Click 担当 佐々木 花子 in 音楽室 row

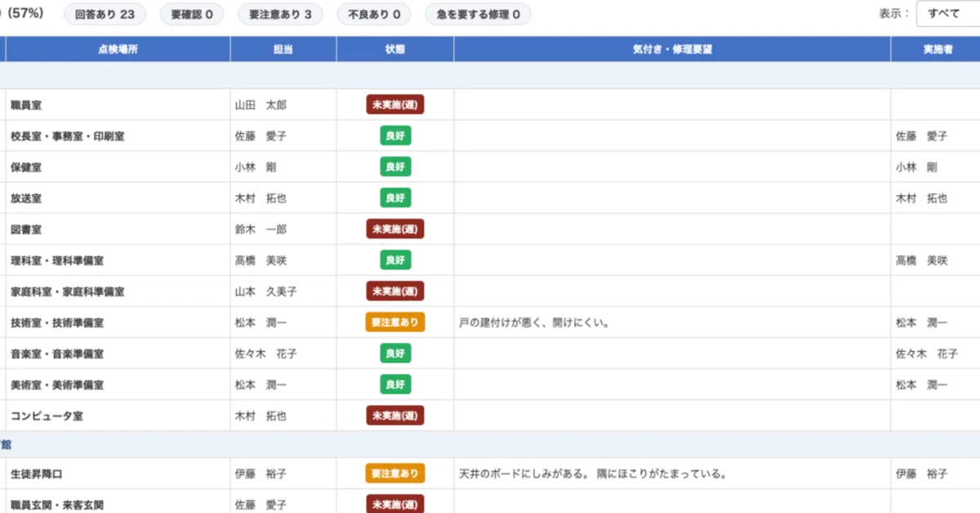click(x=265, y=354)
